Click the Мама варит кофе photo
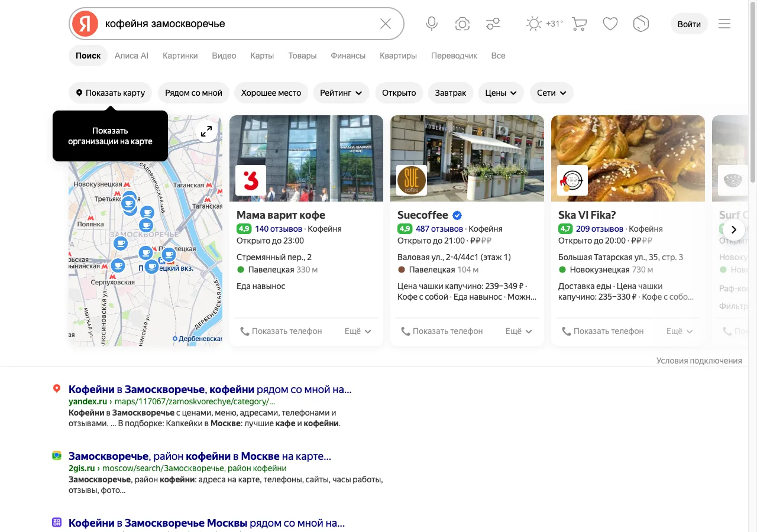Viewport: 757px width, 532px height. click(306, 158)
